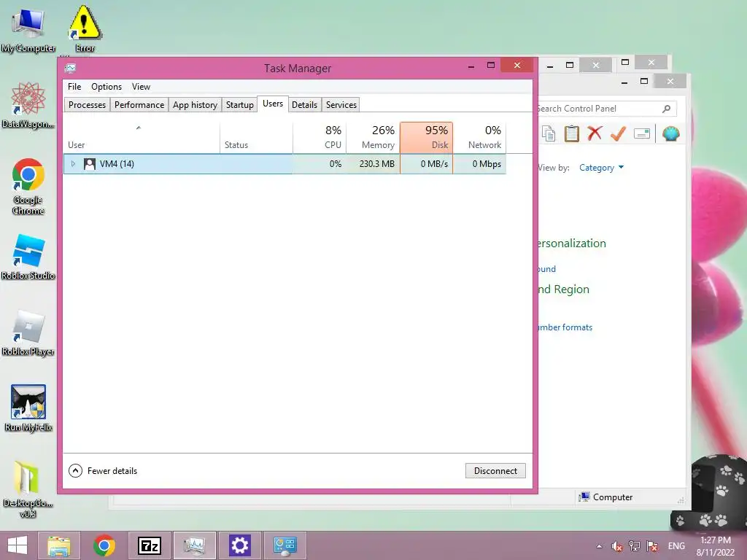Launch Roblox Studio shortcut

point(28,257)
